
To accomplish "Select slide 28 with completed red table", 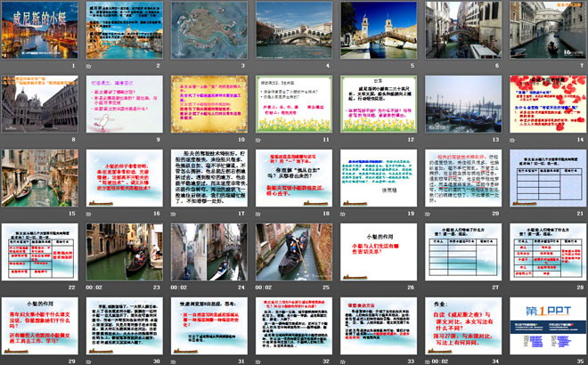I will pyautogui.click(x=548, y=252).
